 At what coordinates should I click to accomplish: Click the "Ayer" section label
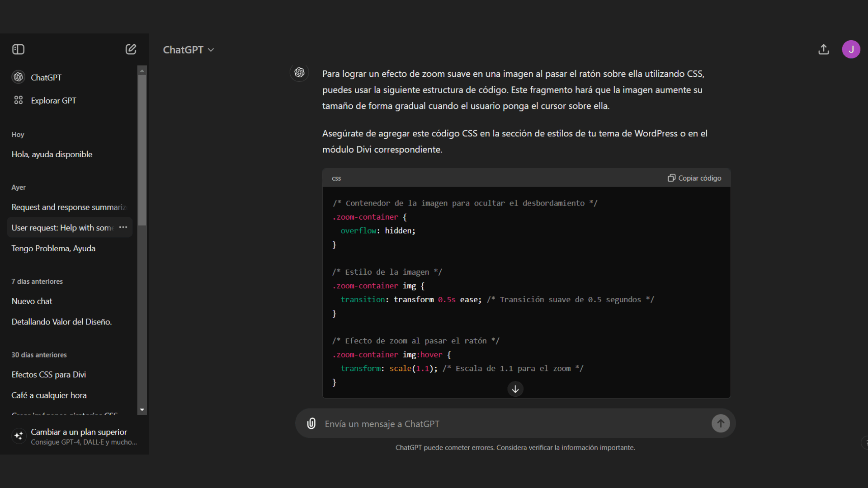[19, 187]
